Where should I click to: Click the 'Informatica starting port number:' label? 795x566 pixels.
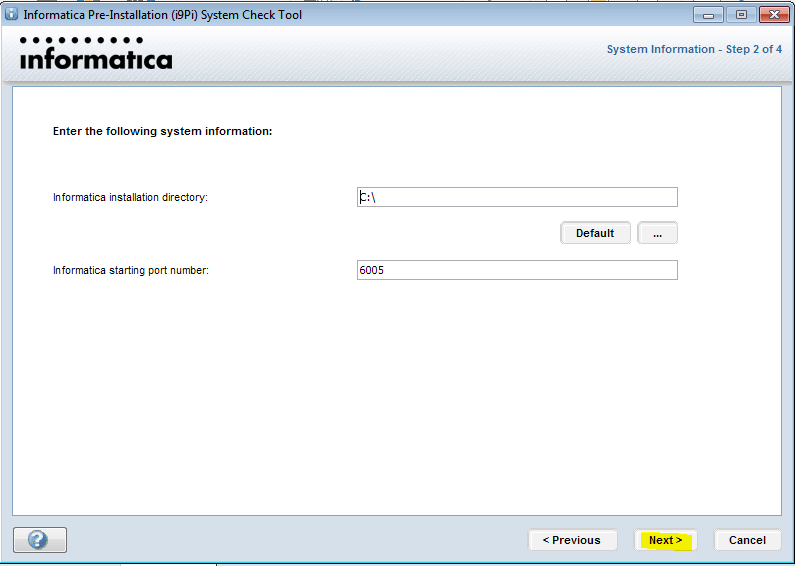tap(131, 270)
